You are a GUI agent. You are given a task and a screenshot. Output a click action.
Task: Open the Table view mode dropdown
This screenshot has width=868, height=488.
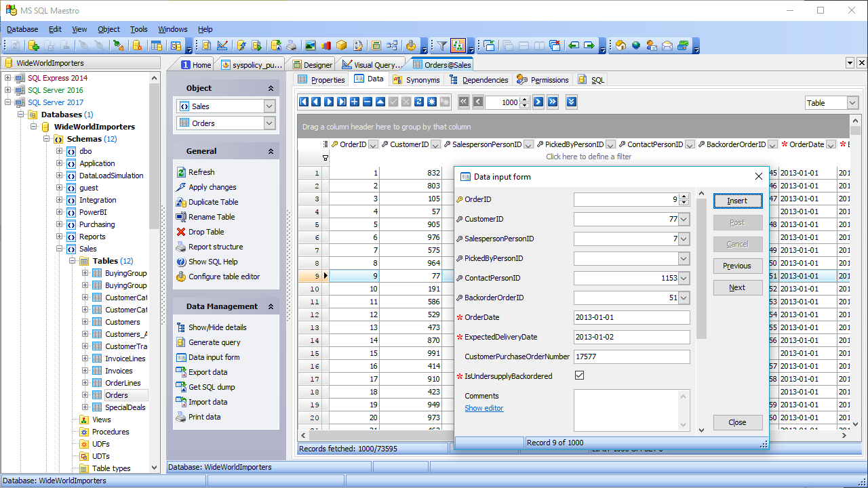coord(852,103)
